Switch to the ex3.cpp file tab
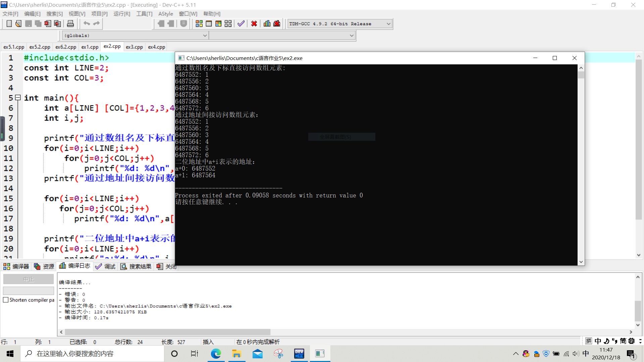The height and width of the screenshot is (362, 644). pyautogui.click(x=134, y=47)
